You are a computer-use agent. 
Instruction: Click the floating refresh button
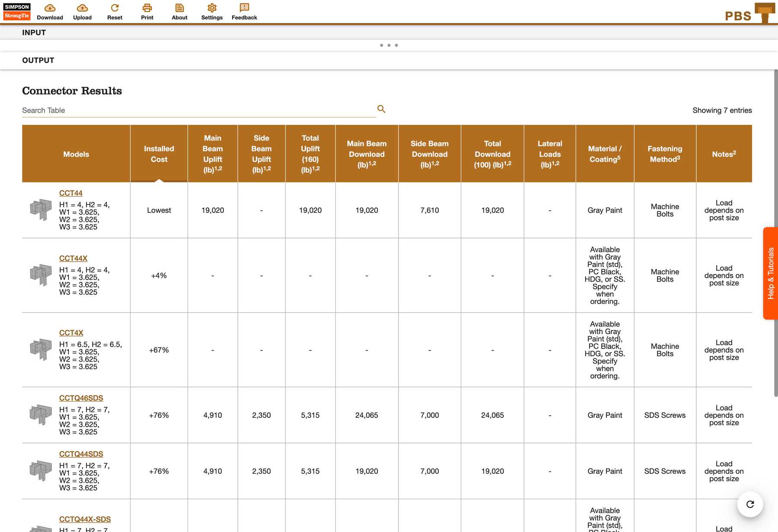coord(750,504)
